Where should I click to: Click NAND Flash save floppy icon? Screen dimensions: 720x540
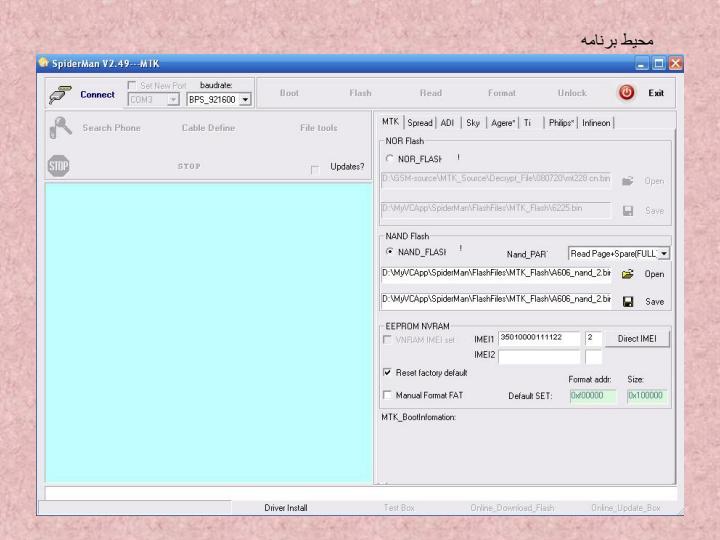pyautogui.click(x=628, y=301)
